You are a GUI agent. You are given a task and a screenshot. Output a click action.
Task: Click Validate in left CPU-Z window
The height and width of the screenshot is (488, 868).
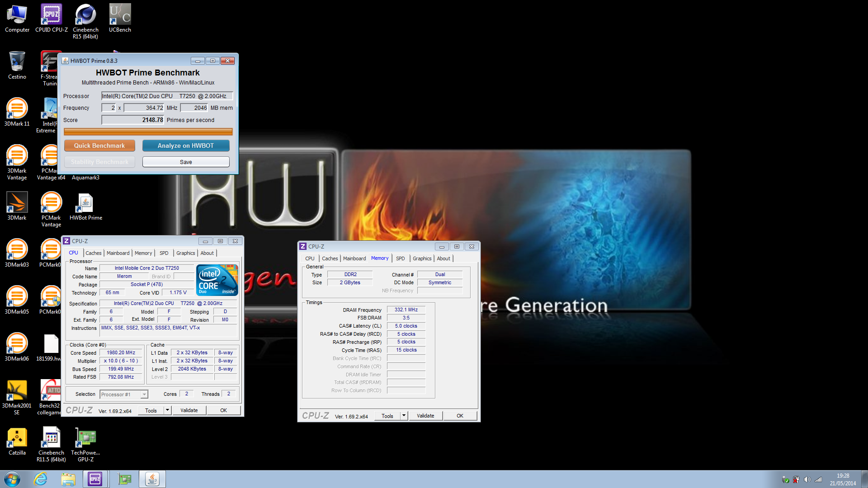[x=189, y=410]
